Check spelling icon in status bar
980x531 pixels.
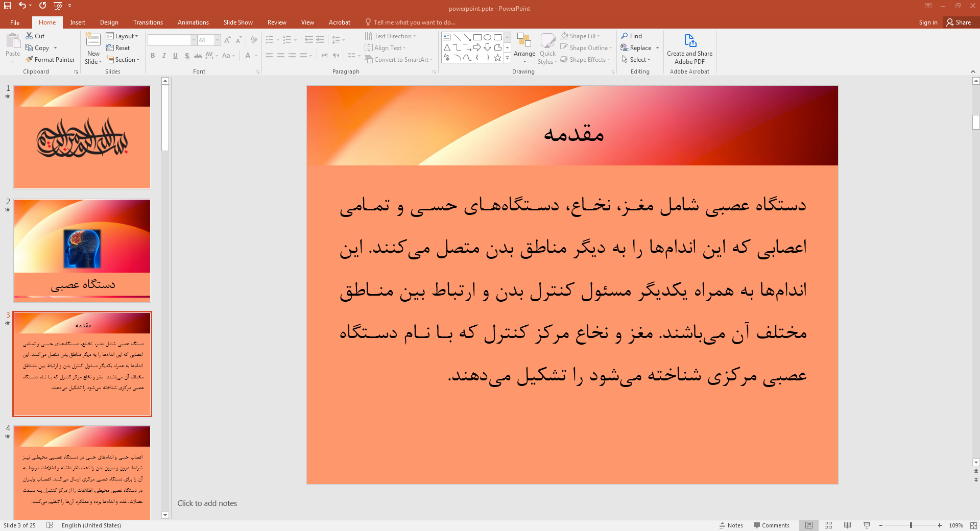click(50, 525)
